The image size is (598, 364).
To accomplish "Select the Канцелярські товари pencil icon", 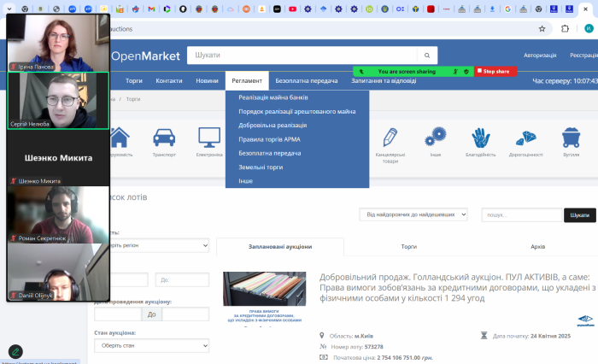I will pyautogui.click(x=390, y=137).
